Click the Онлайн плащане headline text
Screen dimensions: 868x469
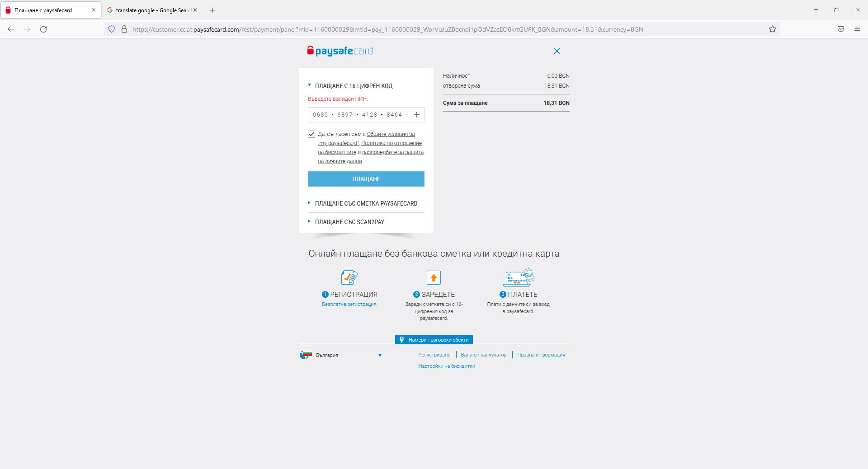(x=434, y=253)
